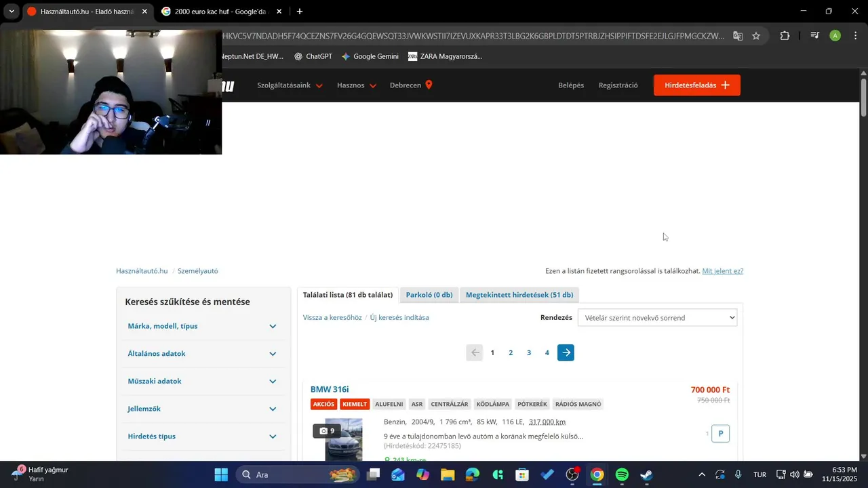Screen dimensions: 868x488
Task: Select Találati lista (81 db találat) tab
Action: (x=348, y=295)
